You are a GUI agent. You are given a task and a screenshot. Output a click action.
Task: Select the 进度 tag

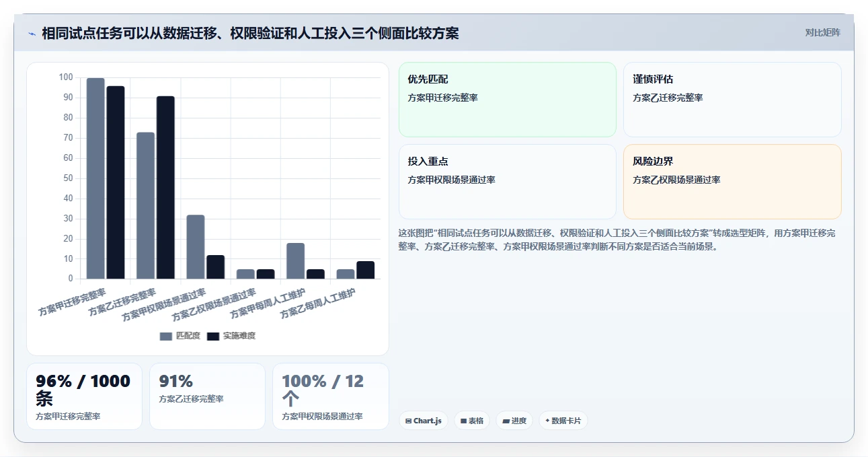click(x=514, y=421)
